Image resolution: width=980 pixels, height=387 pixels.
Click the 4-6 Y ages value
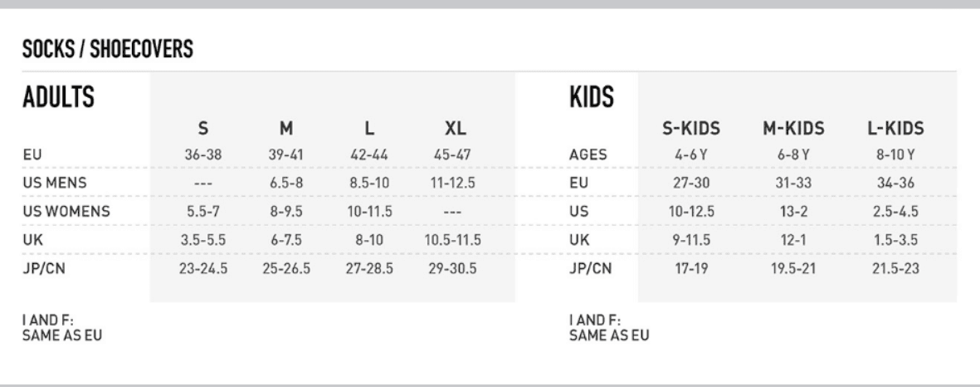[690, 155]
